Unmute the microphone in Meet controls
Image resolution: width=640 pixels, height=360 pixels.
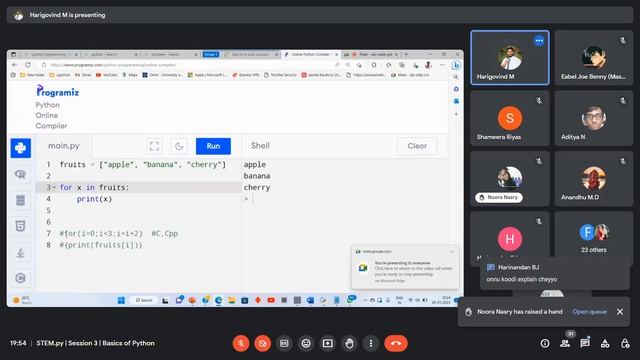(x=241, y=343)
